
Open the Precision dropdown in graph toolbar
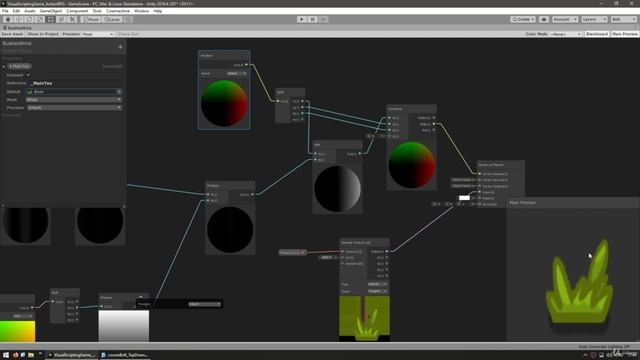[98, 34]
